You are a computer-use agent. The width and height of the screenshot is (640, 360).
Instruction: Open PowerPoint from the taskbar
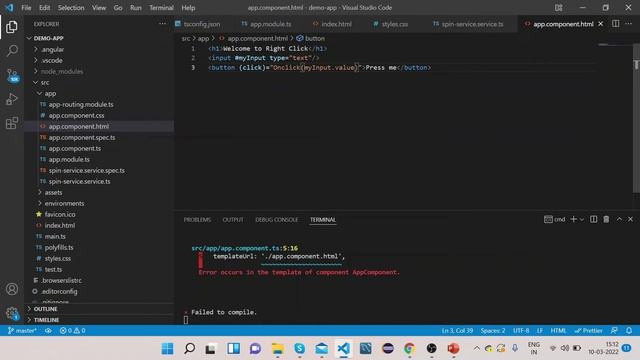pos(453,348)
